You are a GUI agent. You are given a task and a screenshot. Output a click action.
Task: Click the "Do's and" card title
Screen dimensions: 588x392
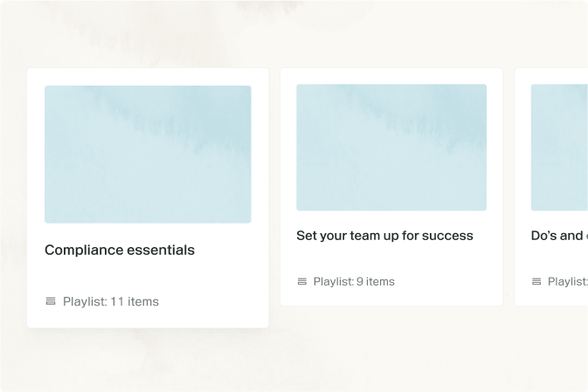(x=557, y=236)
